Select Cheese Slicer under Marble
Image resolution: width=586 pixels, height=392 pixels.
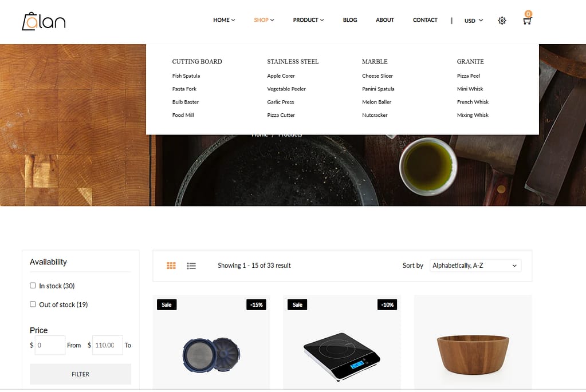click(x=377, y=76)
